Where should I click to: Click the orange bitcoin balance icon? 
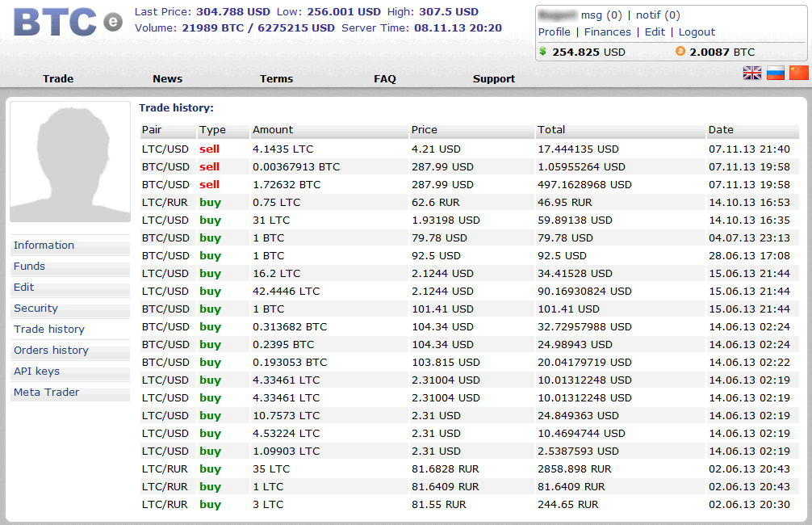680,52
